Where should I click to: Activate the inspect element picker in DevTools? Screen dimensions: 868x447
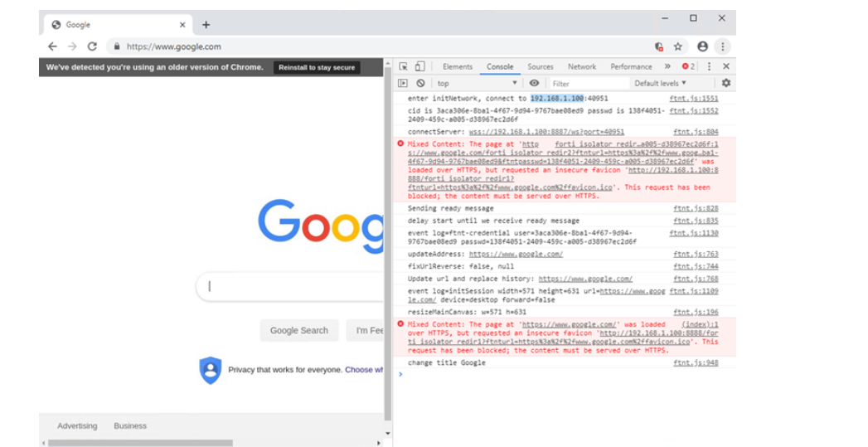click(404, 66)
